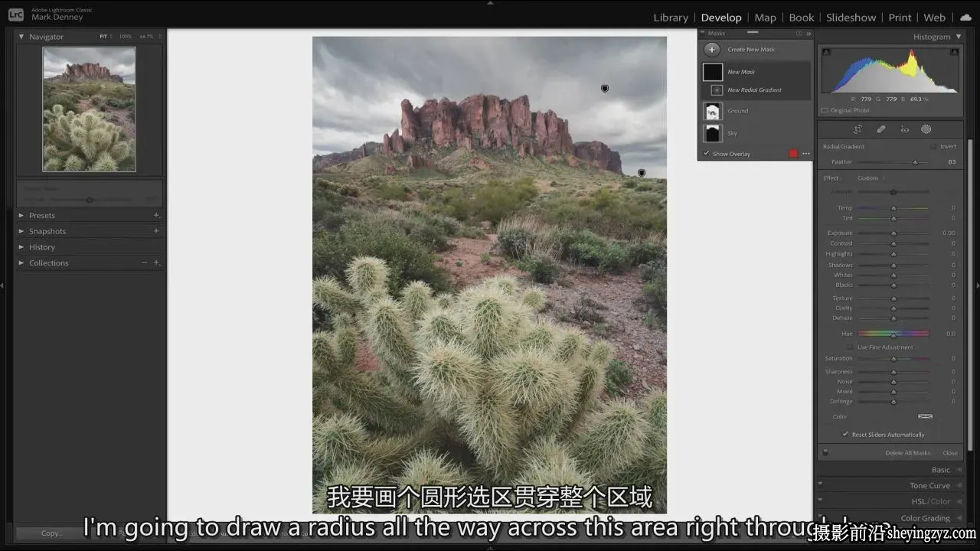
Task: Open the Print module
Action: click(900, 18)
